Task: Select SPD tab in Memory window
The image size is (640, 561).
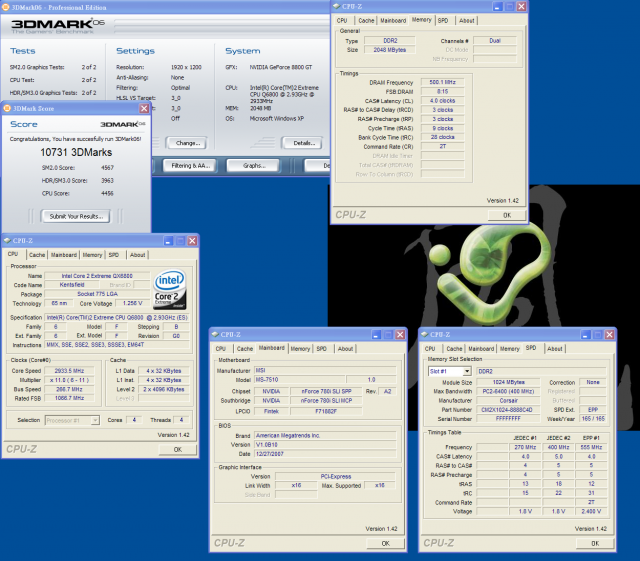Action: pyautogui.click(x=443, y=20)
